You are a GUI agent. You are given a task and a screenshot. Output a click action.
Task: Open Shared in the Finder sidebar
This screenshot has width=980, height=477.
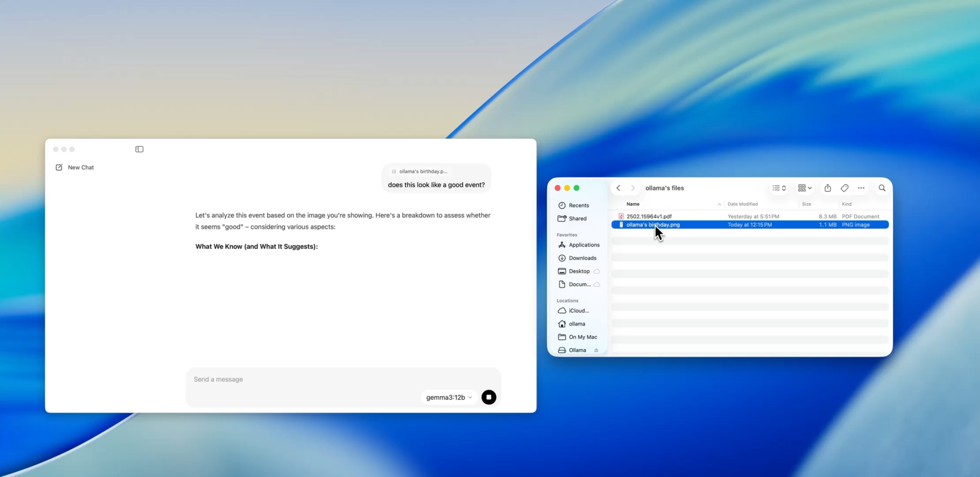point(578,219)
